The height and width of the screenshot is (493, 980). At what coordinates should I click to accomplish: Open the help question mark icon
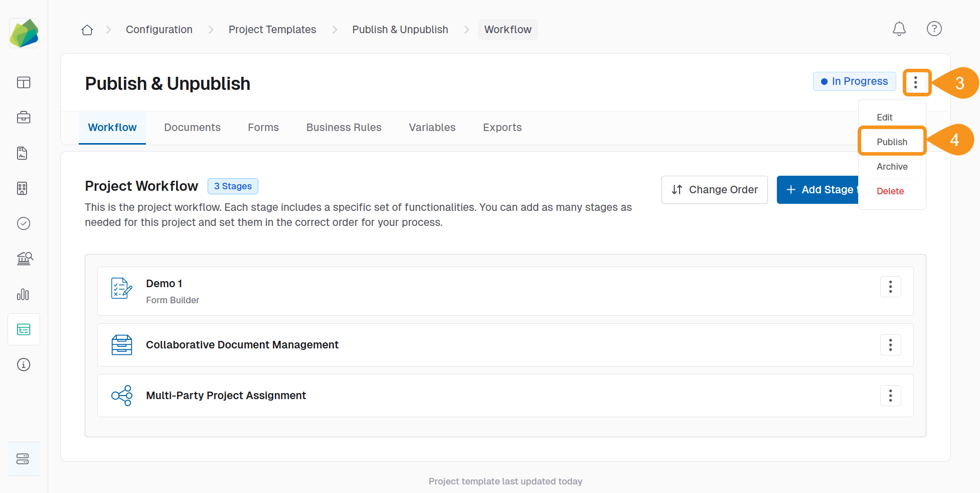click(934, 29)
